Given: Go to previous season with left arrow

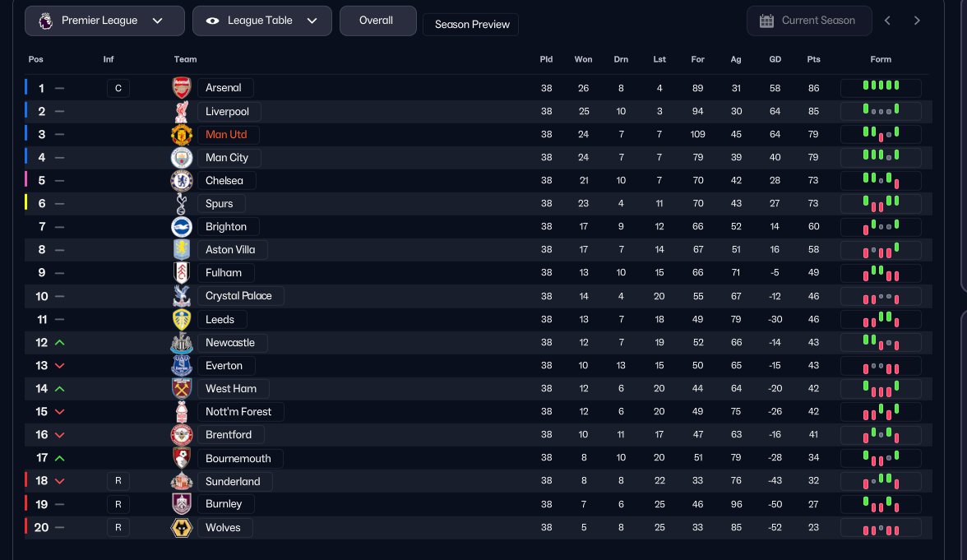Looking at the screenshot, I should pyautogui.click(x=887, y=21).
